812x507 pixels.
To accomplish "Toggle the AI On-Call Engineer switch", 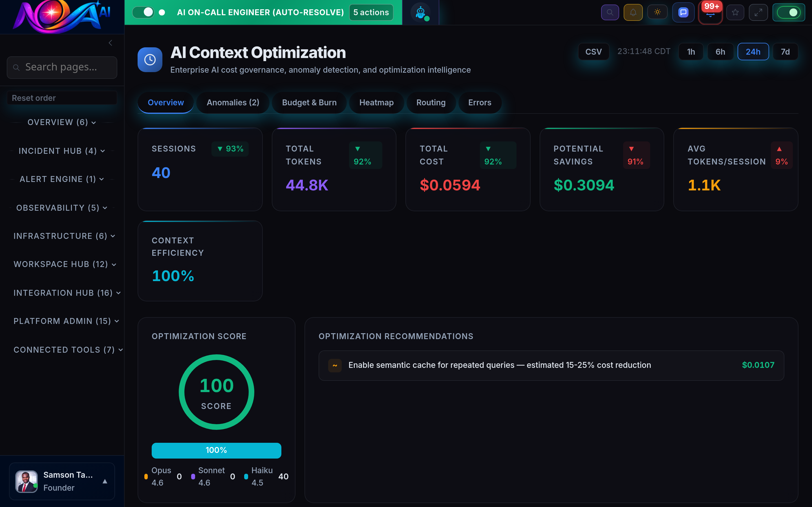I will pos(143,12).
